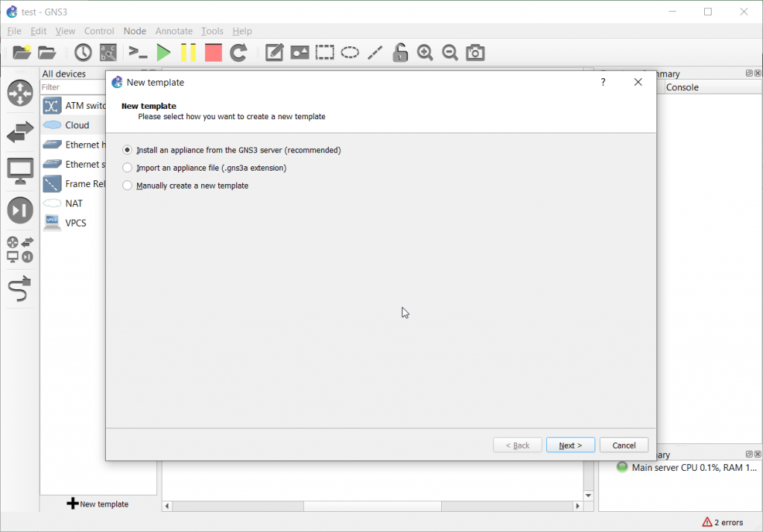Close the topology summary panel
The height and width of the screenshot is (532, 763).
[758, 73]
